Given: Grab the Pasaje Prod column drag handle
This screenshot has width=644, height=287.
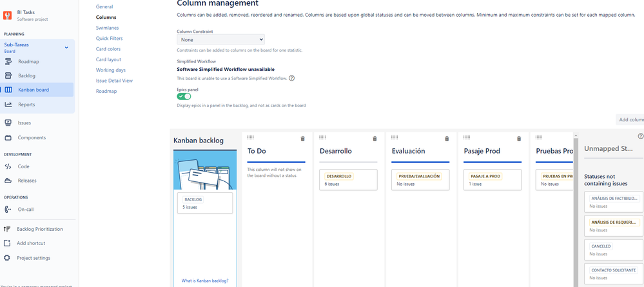Looking at the screenshot, I should point(467,137).
